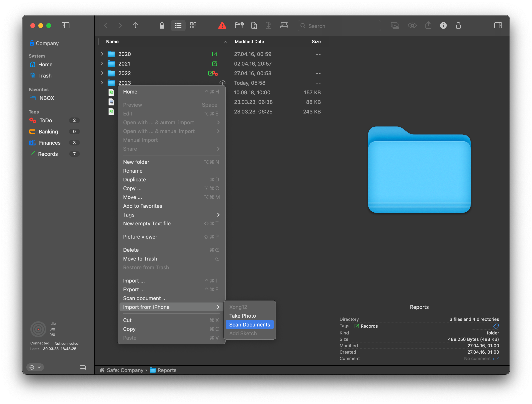
Task: Expand the 2020 folder
Action: point(102,54)
